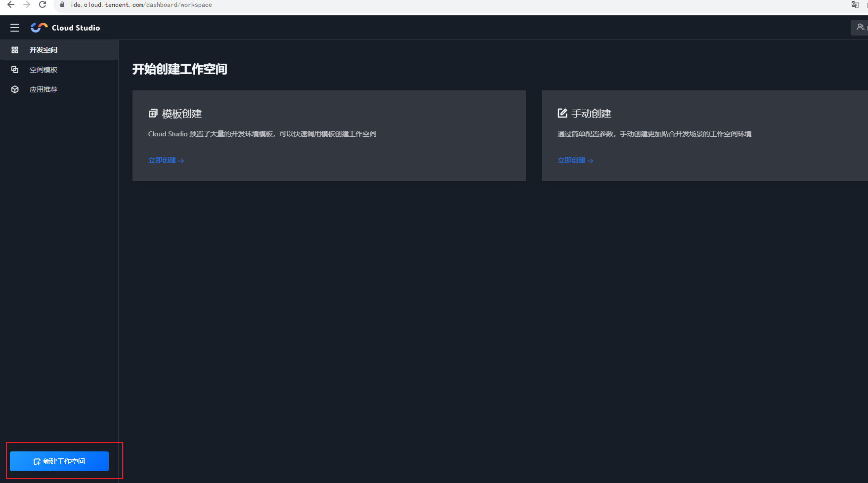Open the hamburger menu icon
This screenshot has height=483, width=868.
15,28
